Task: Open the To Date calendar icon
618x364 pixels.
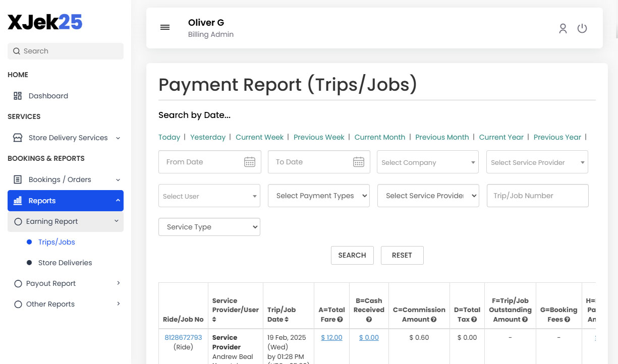Action: pyautogui.click(x=359, y=161)
